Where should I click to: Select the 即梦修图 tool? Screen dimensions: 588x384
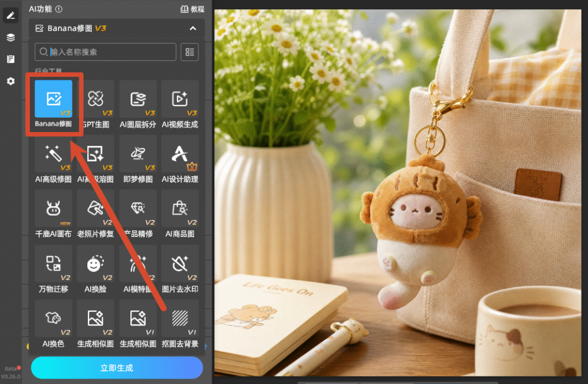click(x=138, y=159)
